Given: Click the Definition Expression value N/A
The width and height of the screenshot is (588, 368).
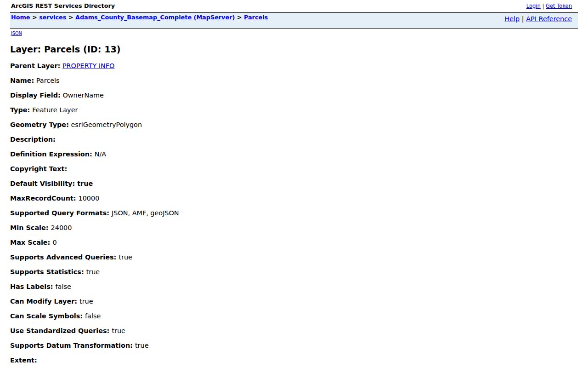Looking at the screenshot, I should (x=100, y=154).
